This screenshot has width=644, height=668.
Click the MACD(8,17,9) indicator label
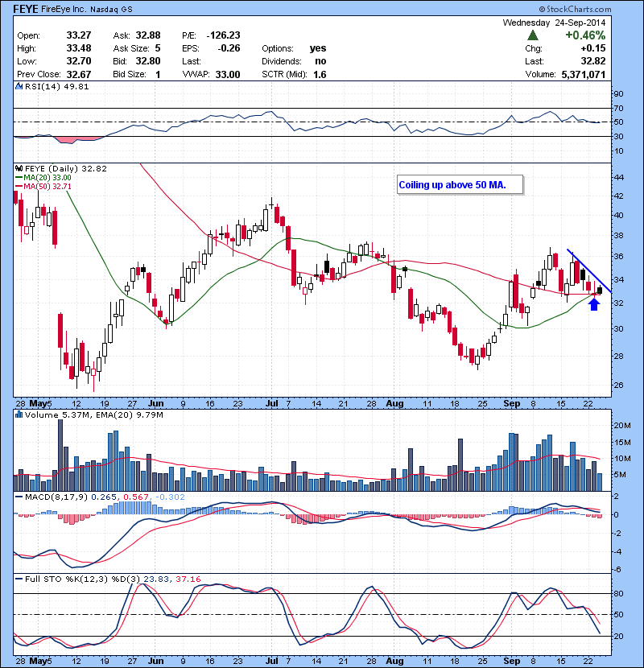click(56, 497)
